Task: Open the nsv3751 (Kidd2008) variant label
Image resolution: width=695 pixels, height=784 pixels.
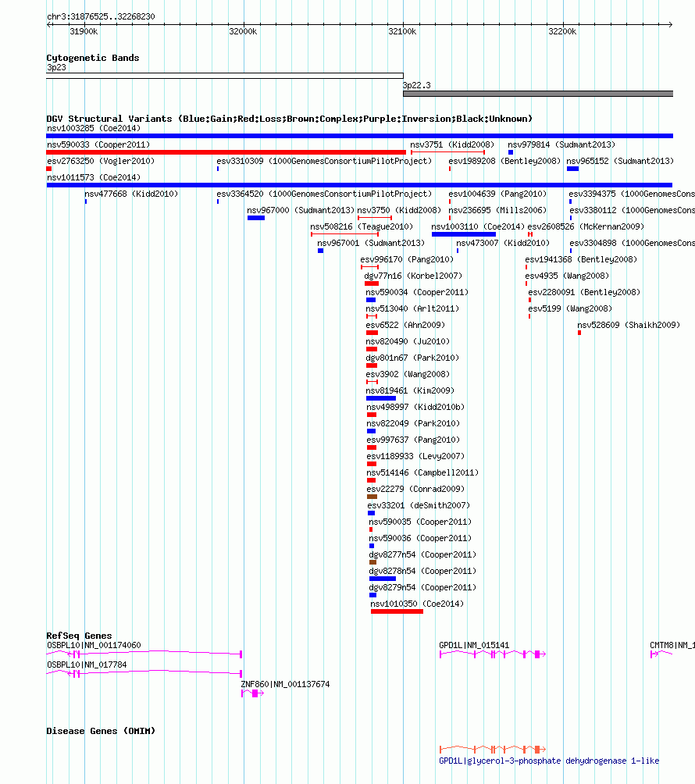Action: [x=452, y=145]
